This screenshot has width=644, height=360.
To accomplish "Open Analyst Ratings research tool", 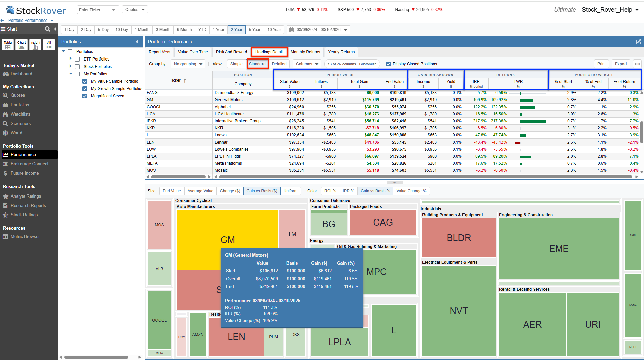I will [x=26, y=196].
